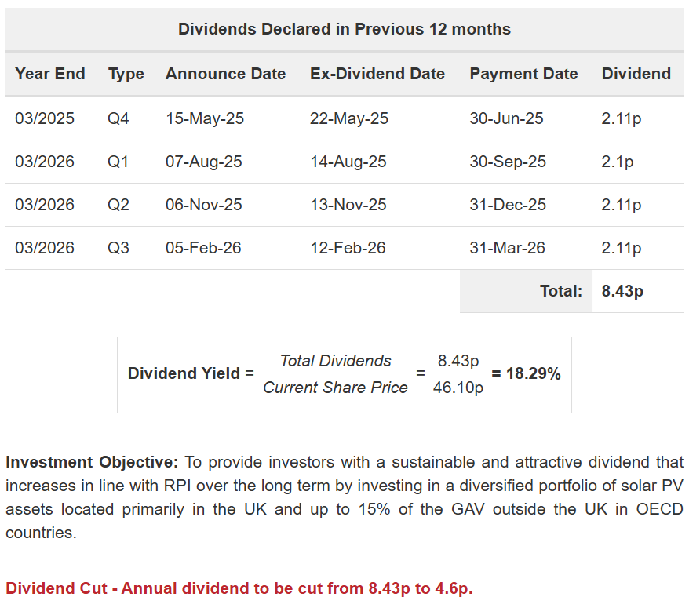This screenshot has width=700, height=604.
Task: Click the 15-May-25 announce date
Action: [205, 118]
